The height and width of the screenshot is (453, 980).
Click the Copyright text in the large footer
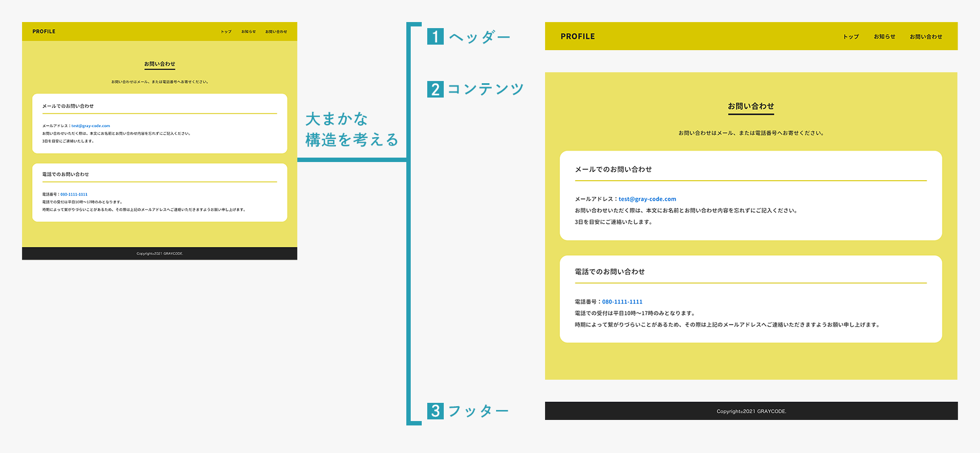click(x=752, y=411)
